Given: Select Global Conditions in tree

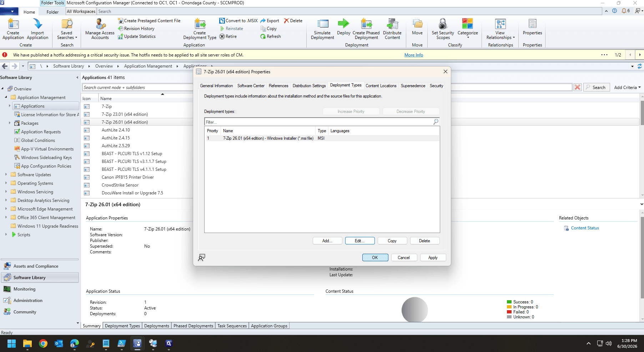Looking at the screenshot, I should coord(35,140).
